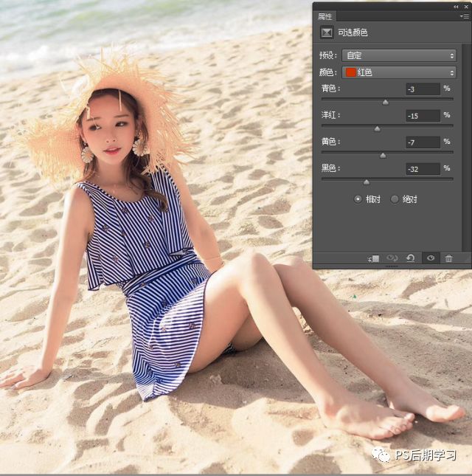This screenshot has height=476, width=472.
Task: Click the 青色 slider handle
Action: click(x=385, y=103)
